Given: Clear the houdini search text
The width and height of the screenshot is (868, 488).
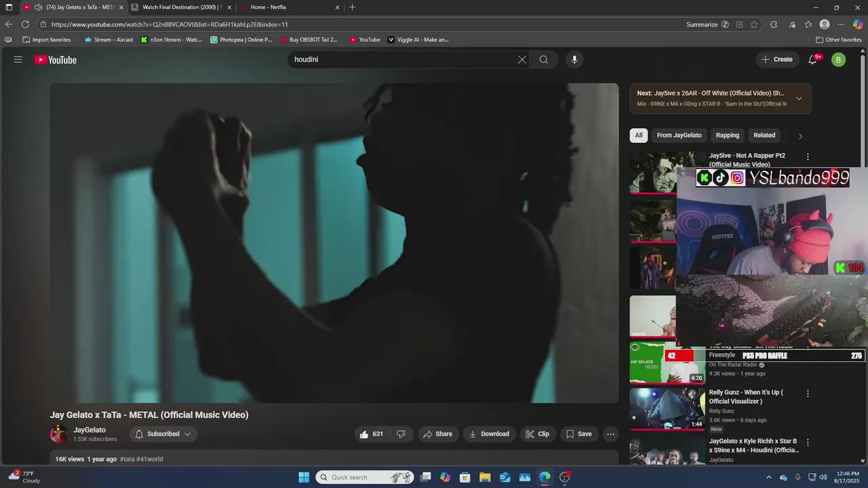Looking at the screenshot, I should coord(522,60).
